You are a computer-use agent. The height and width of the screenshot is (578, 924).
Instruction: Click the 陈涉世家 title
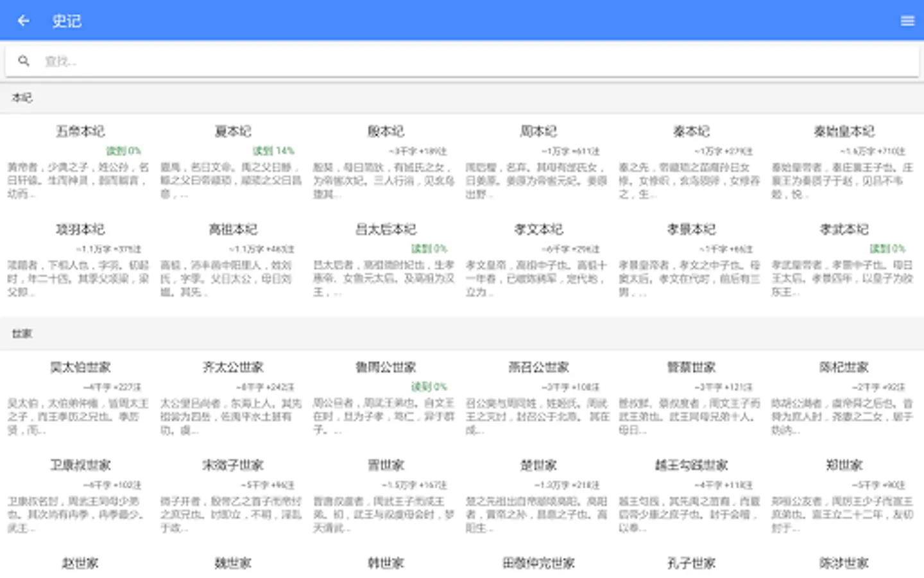pos(843,563)
